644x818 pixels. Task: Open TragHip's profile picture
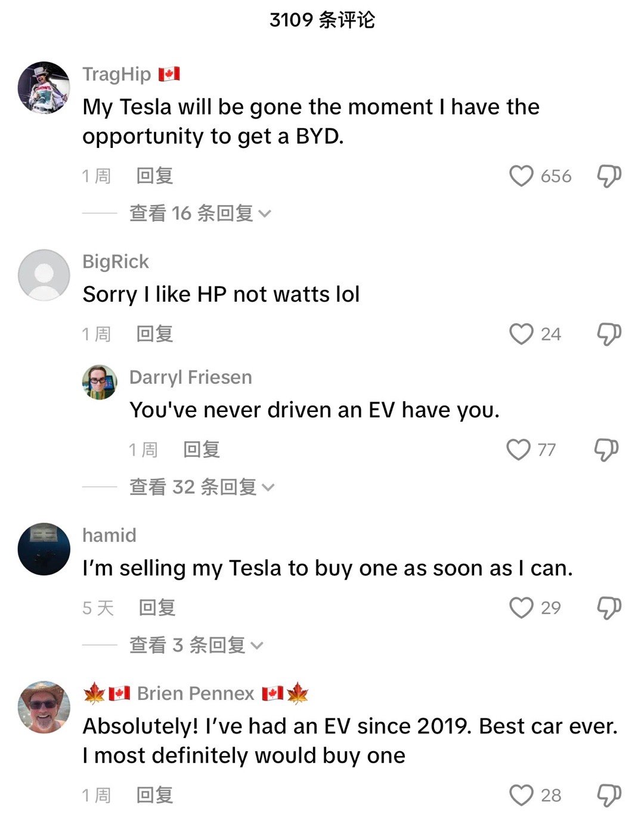click(x=44, y=88)
